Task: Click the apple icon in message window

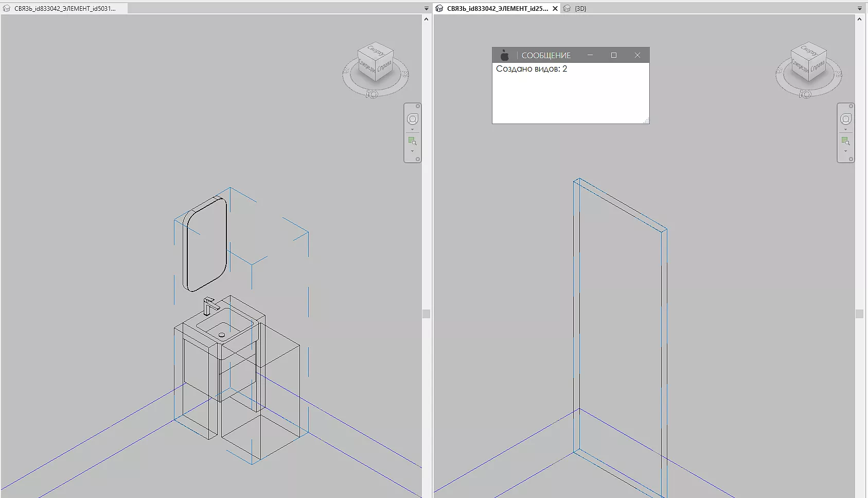Action: (505, 55)
